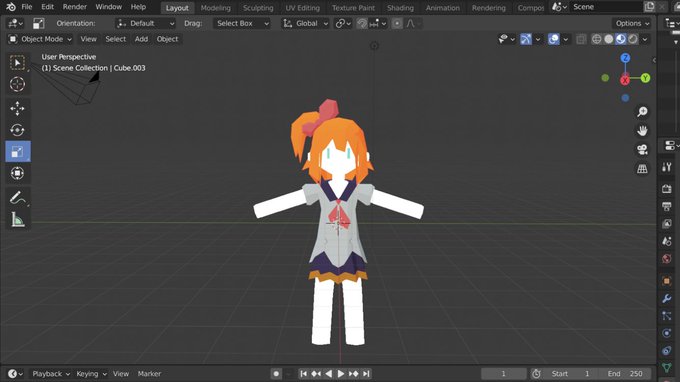Viewport: 680px width, 382px height.
Task: Open Global transform orientation dropdown
Action: 305,23
